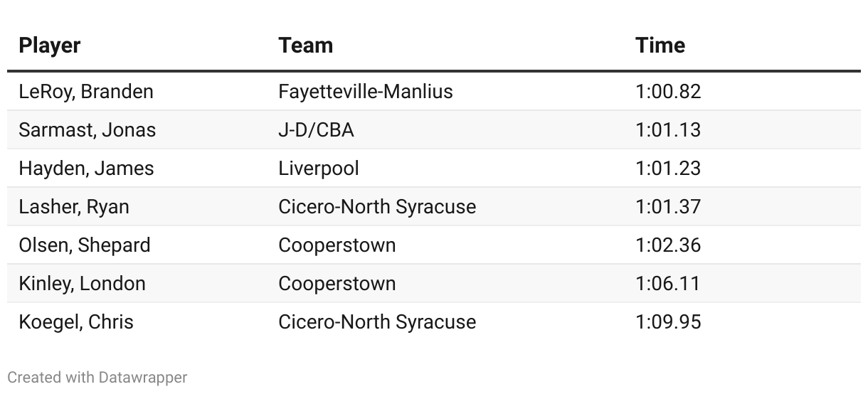Click the Liverpool team cell

319,169
